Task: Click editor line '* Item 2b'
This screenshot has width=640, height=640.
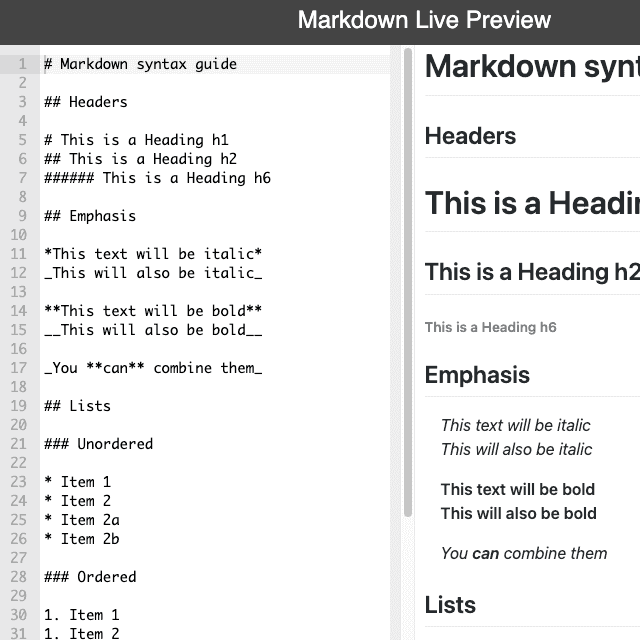Action: (x=82, y=539)
